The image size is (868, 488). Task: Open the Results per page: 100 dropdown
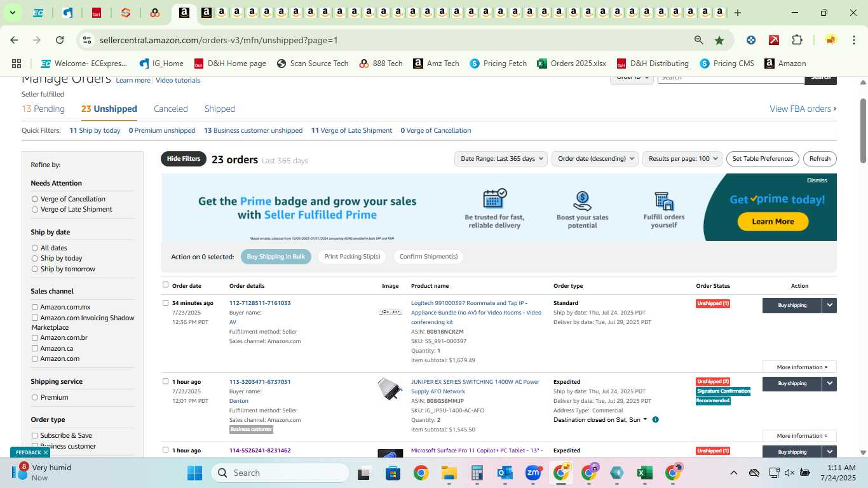pos(682,159)
